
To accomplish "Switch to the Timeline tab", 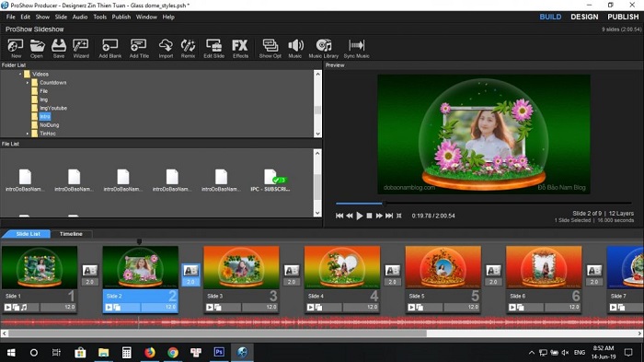I will 71,234.
